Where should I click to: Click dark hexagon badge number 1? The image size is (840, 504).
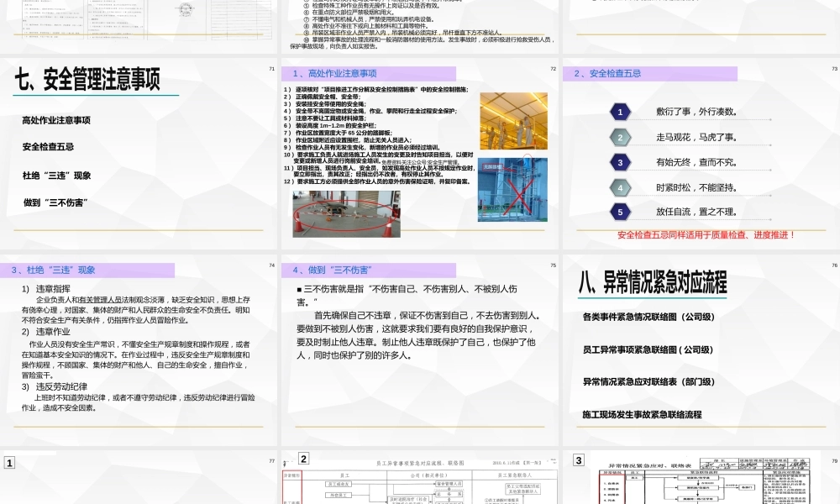pyautogui.click(x=621, y=112)
